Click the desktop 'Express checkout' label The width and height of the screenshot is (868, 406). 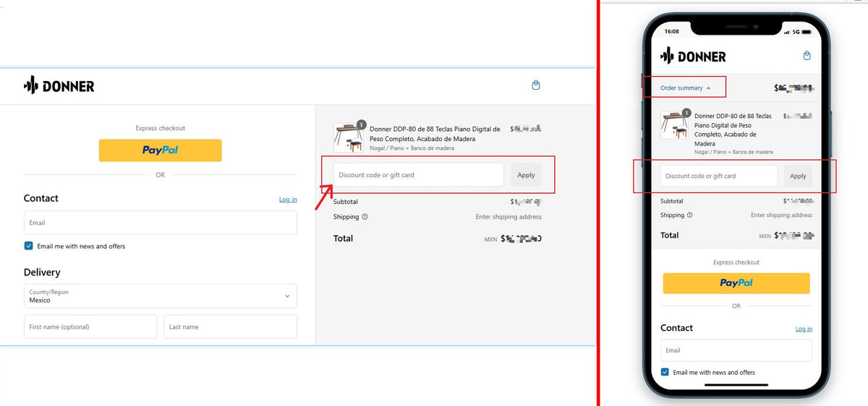pyautogui.click(x=161, y=128)
